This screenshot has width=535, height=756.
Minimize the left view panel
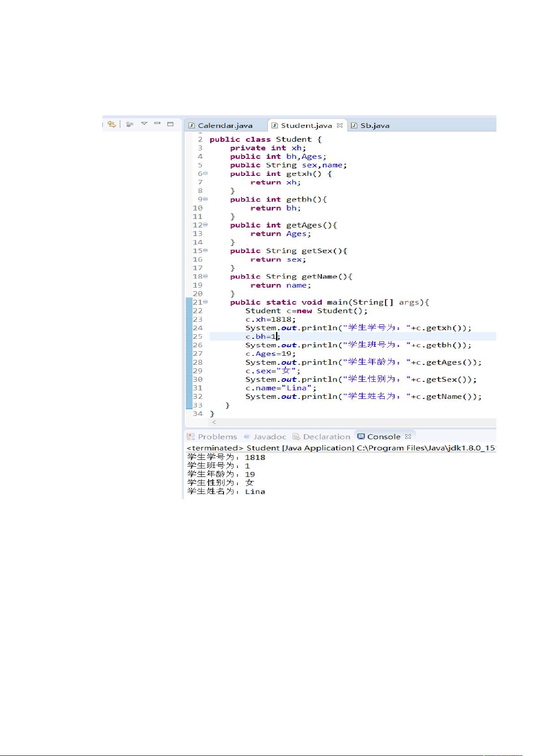pyautogui.click(x=157, y=123)
